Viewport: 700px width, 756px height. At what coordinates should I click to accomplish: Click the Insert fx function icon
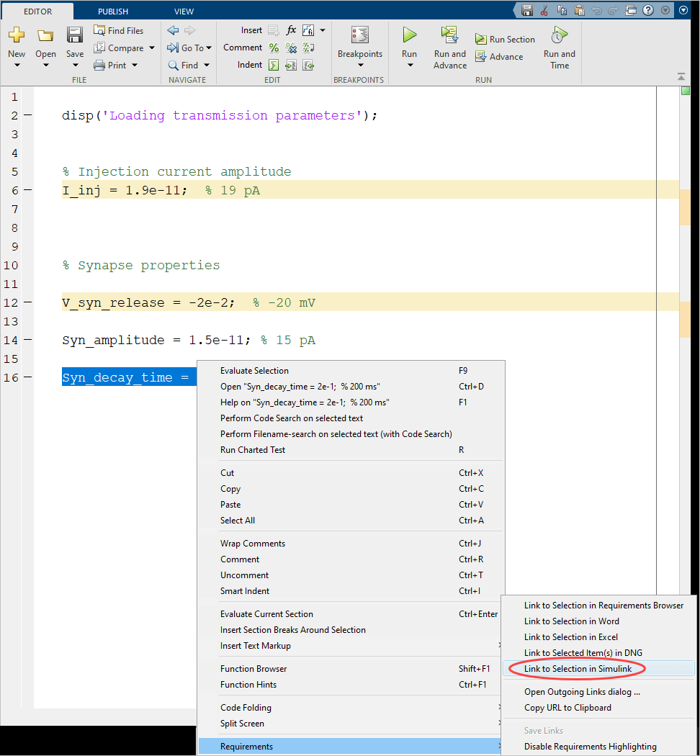tap(291, 30)
